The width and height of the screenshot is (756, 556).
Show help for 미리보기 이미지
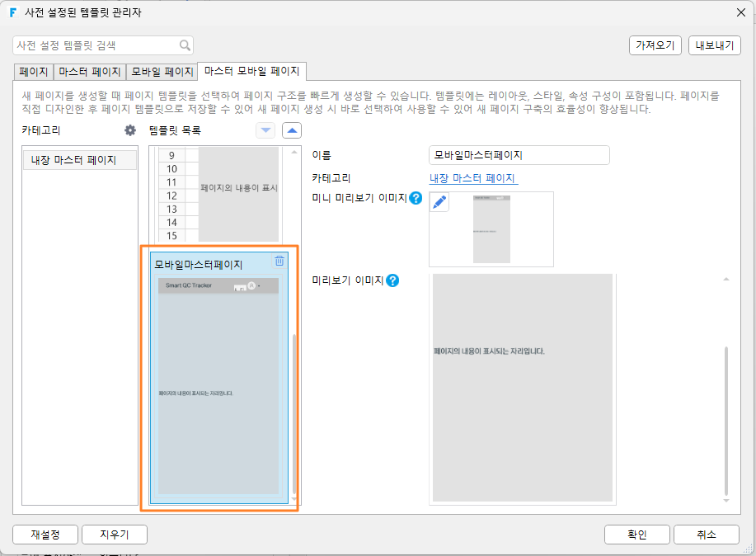(x=393, y=280)
